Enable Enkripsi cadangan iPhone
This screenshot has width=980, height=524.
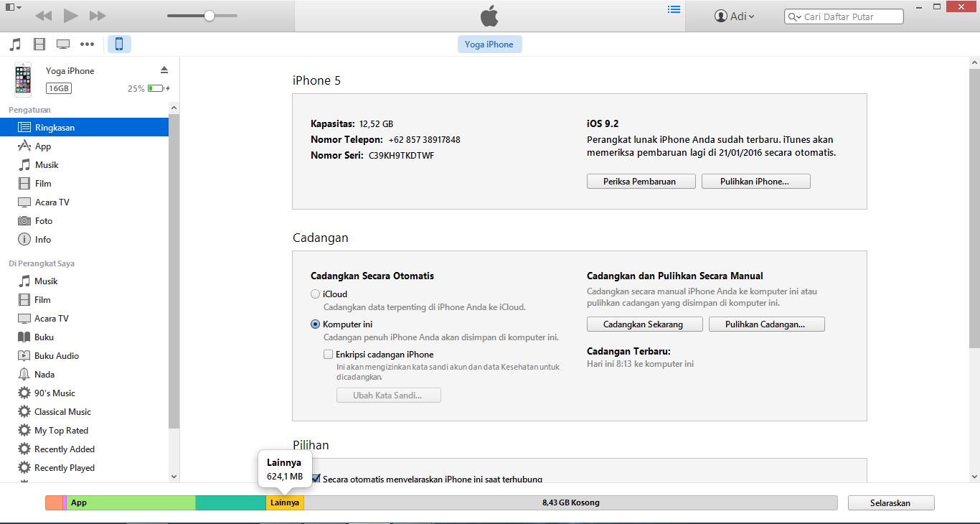point(329,355)
